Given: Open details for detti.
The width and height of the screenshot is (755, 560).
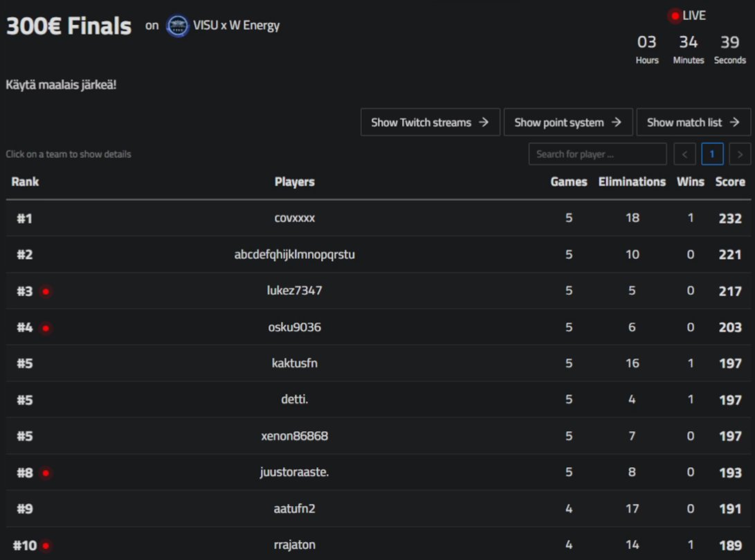Looking at the screenshot, I should 294,399.
